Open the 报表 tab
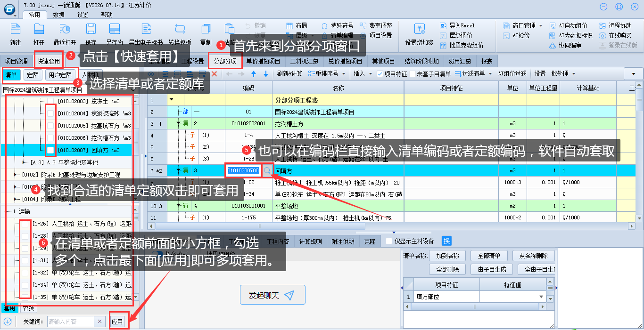 487,61
